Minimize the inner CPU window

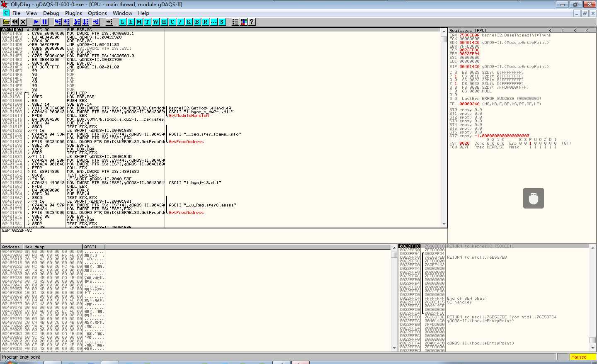point(577,13)
